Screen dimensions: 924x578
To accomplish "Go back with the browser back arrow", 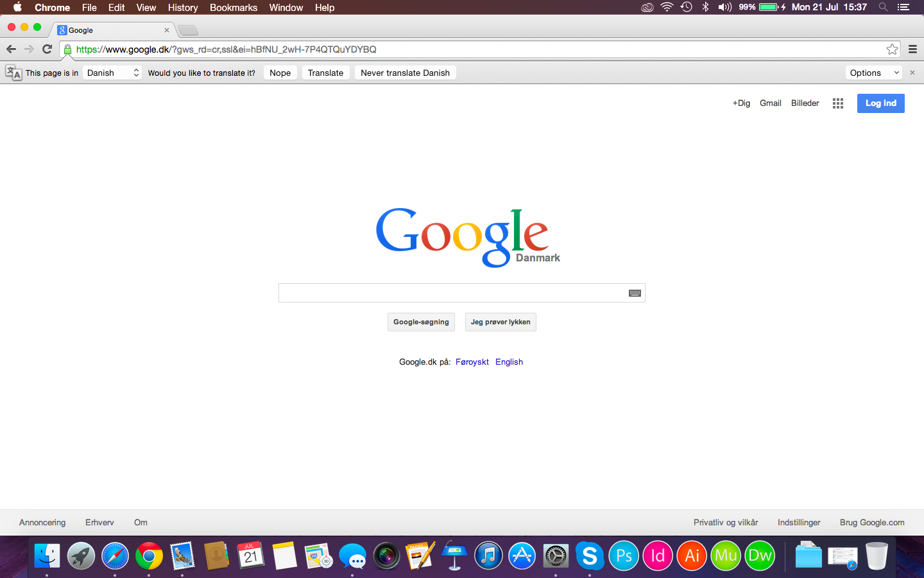I will 11,49.
